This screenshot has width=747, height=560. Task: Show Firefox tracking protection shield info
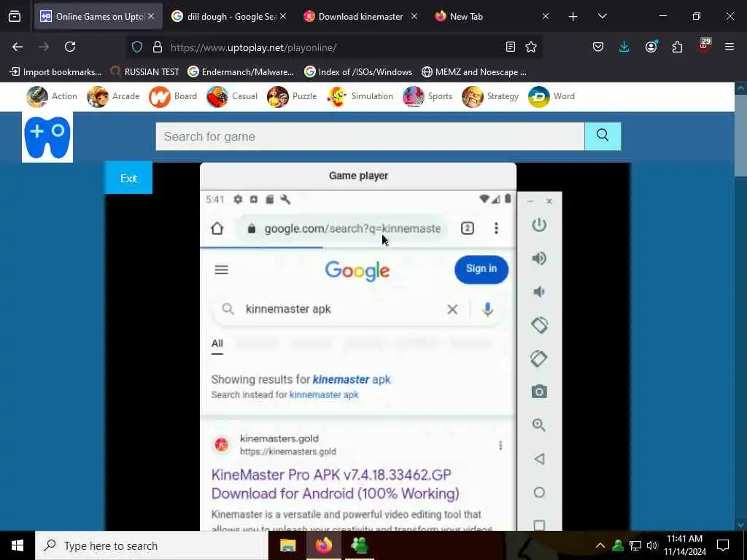[137, 47]
